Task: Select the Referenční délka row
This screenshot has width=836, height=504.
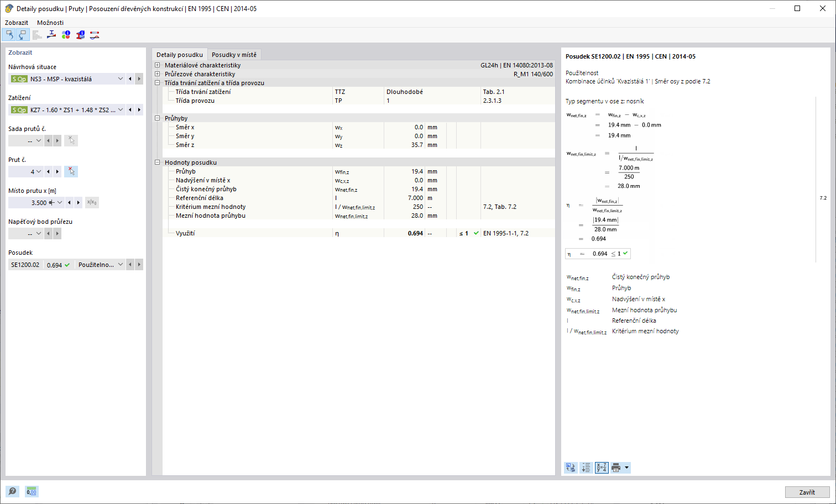Action: (359, 198)
